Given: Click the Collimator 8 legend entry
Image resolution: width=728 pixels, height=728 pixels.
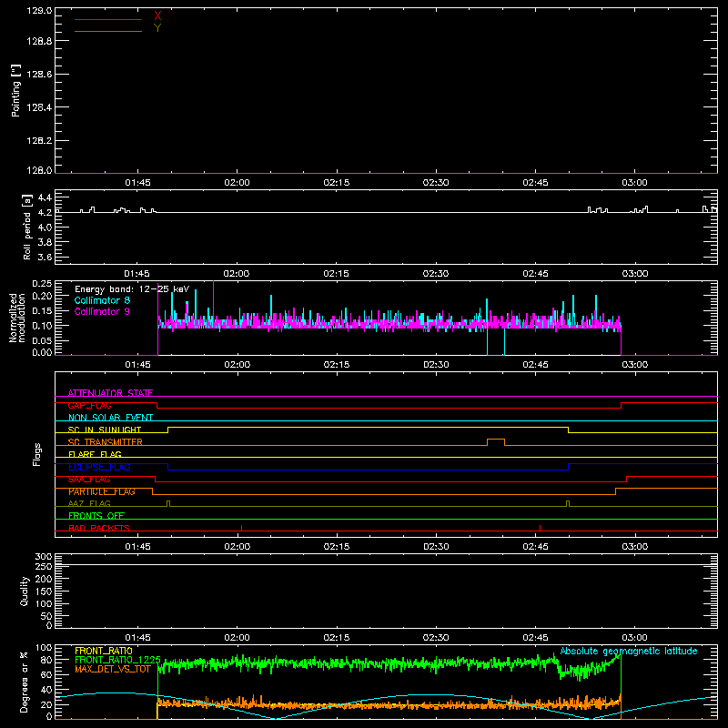Looking at the screenshot, I should pyautogui.click(x=102, y=300).
